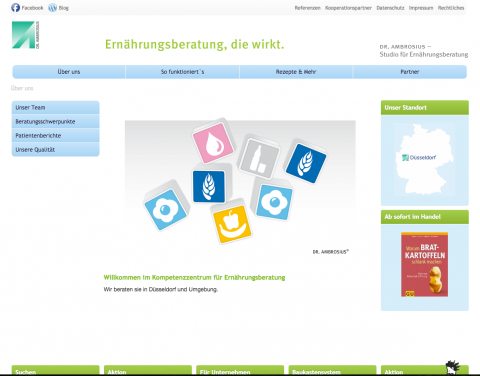480x376 pixels.
Task: Click the Für Unternehmen footer header
Action: tap(240, 370)
